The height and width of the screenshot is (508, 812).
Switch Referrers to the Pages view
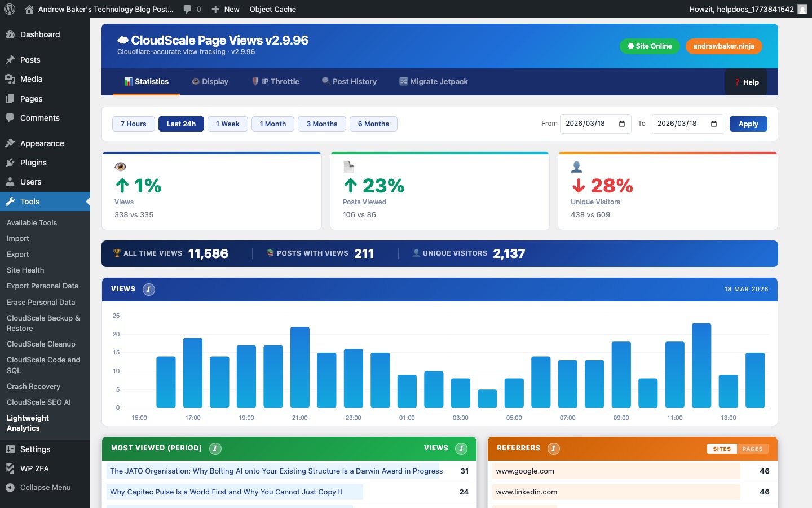[753, 449]
